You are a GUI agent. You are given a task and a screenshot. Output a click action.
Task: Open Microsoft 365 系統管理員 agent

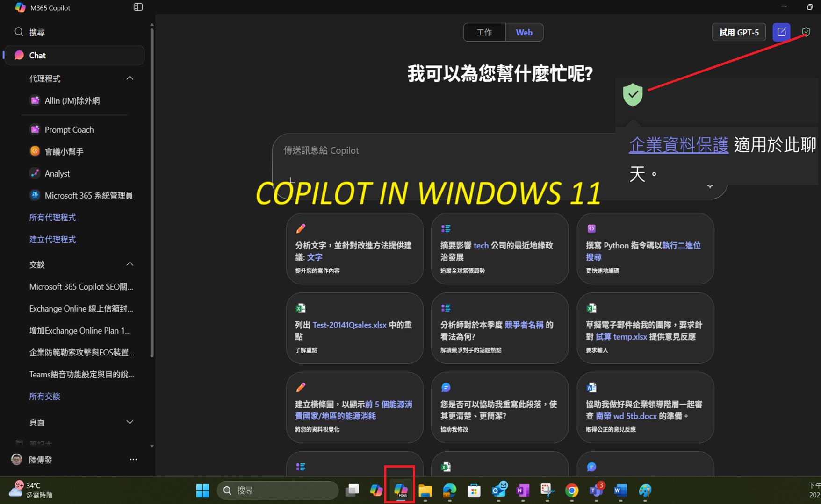coord(88,195)
